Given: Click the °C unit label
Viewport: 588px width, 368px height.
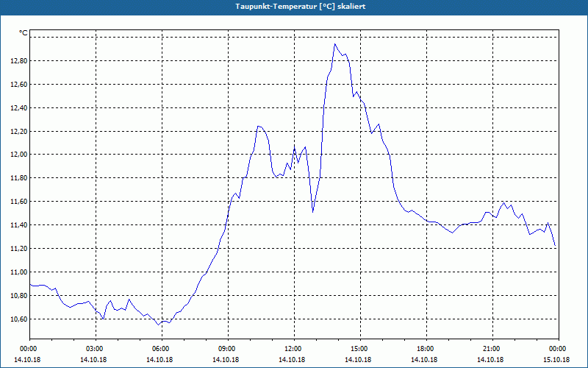Looking at the screenshot, I should pyautogui.click(x=24, y=33).
